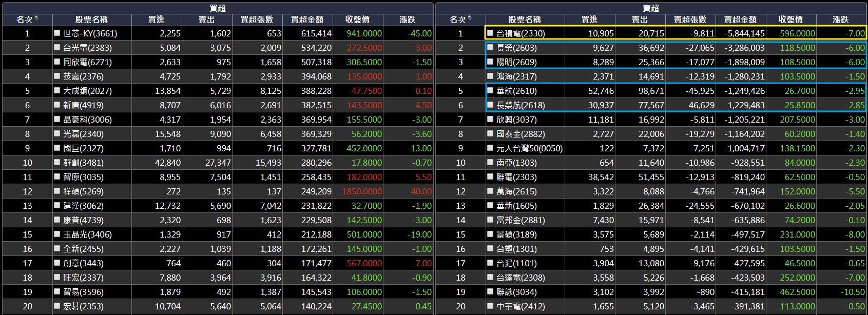The width and height of the screenshot is (868, 315).
Task: Tick checkbox of 長榮(2603)
Action: (490, 47)
